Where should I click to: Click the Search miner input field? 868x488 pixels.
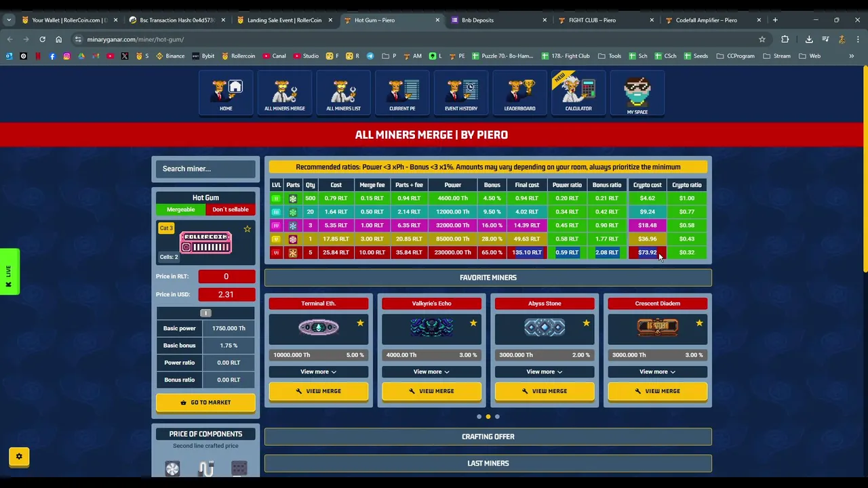205,169
